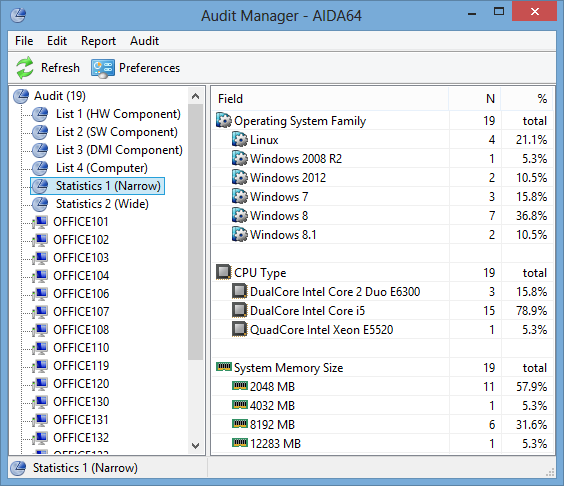Click the OFFICE130 computer icon
The width and height of the screenshot is (564, 486).
point(40,402)
